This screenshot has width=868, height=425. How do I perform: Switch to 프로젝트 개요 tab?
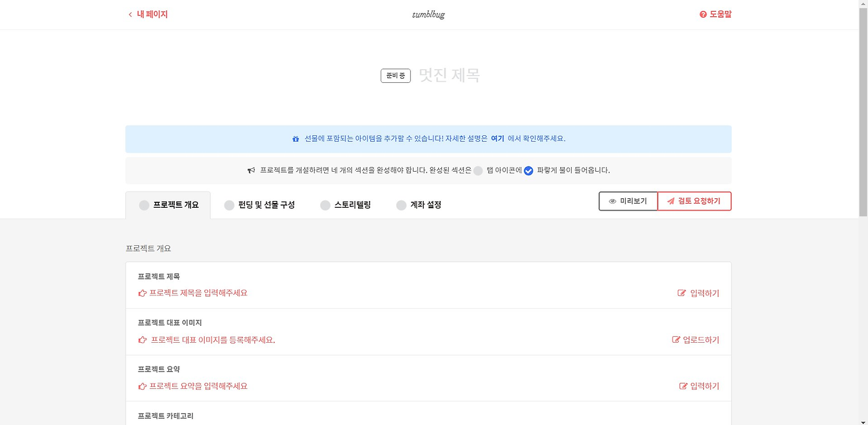(168, 205)
